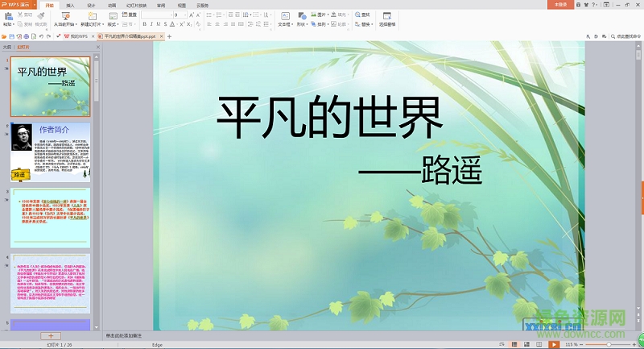644x349 pixels.
Task: Click the help question mark icon
Action: (x=593, y=5)
